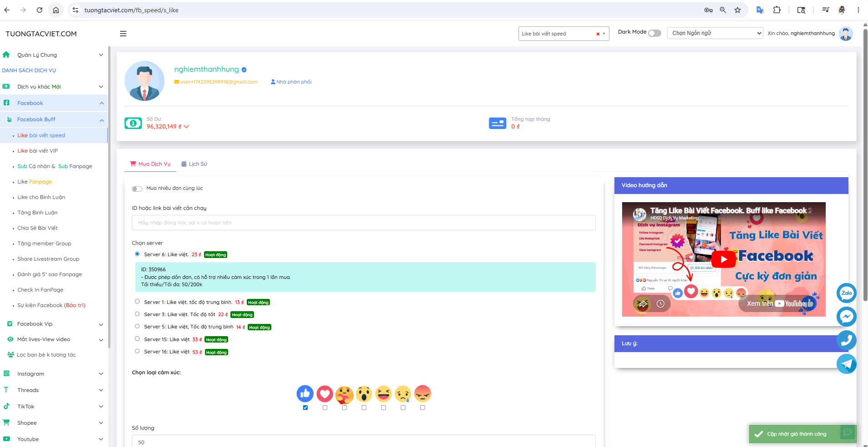Image resolution: width=868 pixels, height=447 pixels.
Task: Open Chọn Ngôn ngữ language dropdown
Action: point(715,33)
